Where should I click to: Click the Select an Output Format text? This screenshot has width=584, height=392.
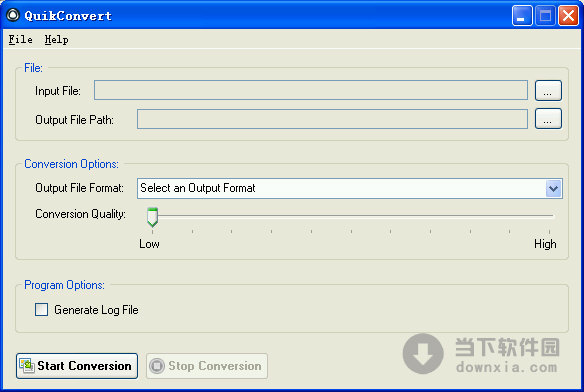pyautogui.click(x=198, y=188)
